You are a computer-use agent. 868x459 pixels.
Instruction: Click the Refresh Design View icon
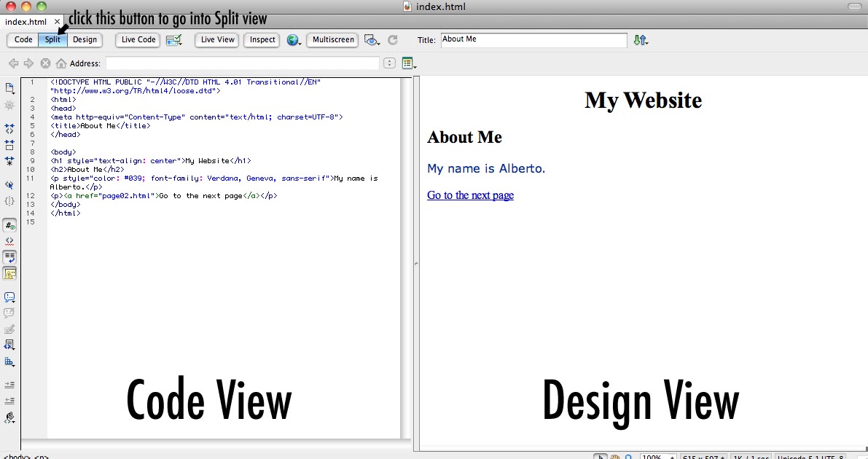[x=391, y=40]
